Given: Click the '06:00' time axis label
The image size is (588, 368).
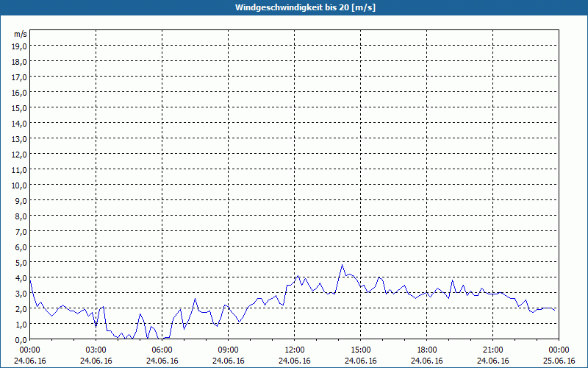Looking at the screenshot, I should tap(162, 350).
